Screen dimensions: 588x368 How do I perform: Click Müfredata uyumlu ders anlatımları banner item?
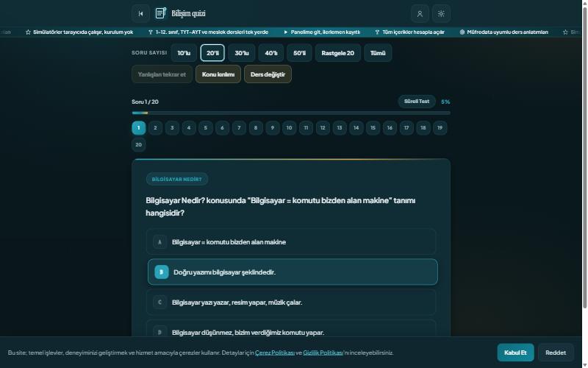(503, 32)
